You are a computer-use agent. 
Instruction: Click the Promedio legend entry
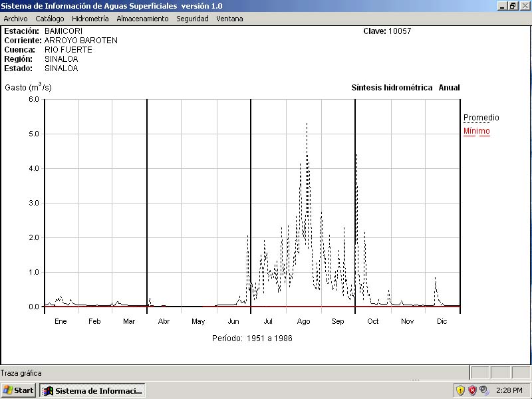(481, 118)
